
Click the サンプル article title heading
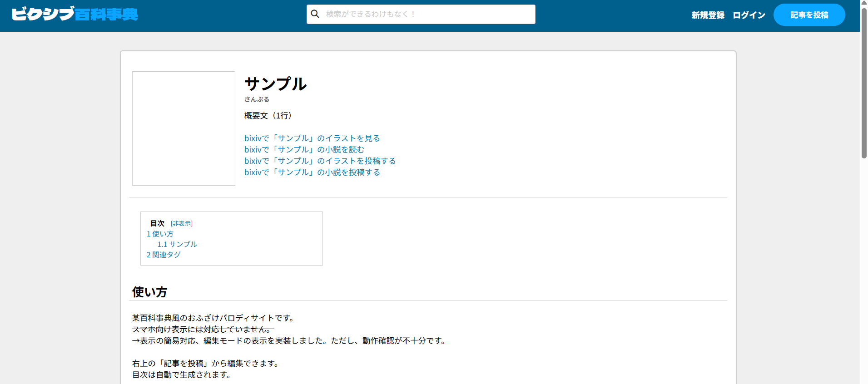coord(275,84)
